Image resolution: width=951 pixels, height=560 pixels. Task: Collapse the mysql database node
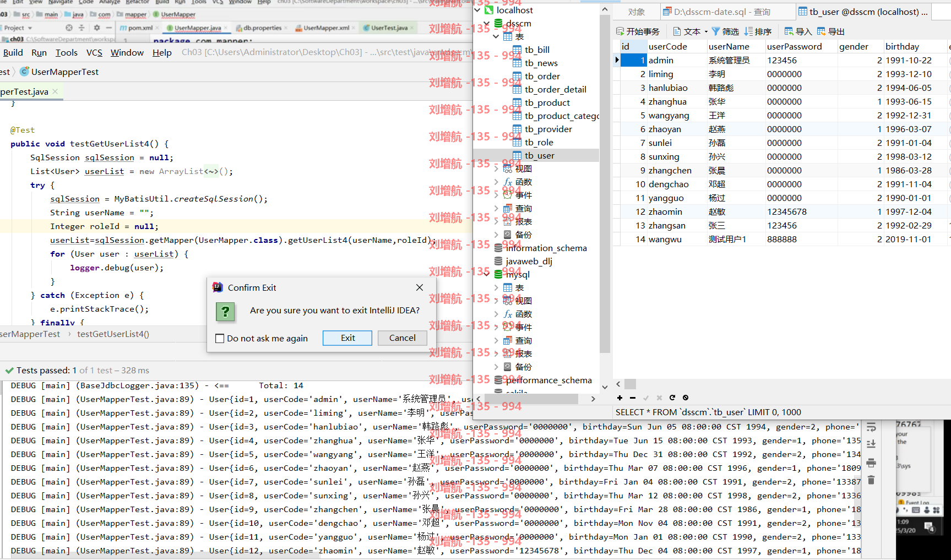click(x=487, y=274)
